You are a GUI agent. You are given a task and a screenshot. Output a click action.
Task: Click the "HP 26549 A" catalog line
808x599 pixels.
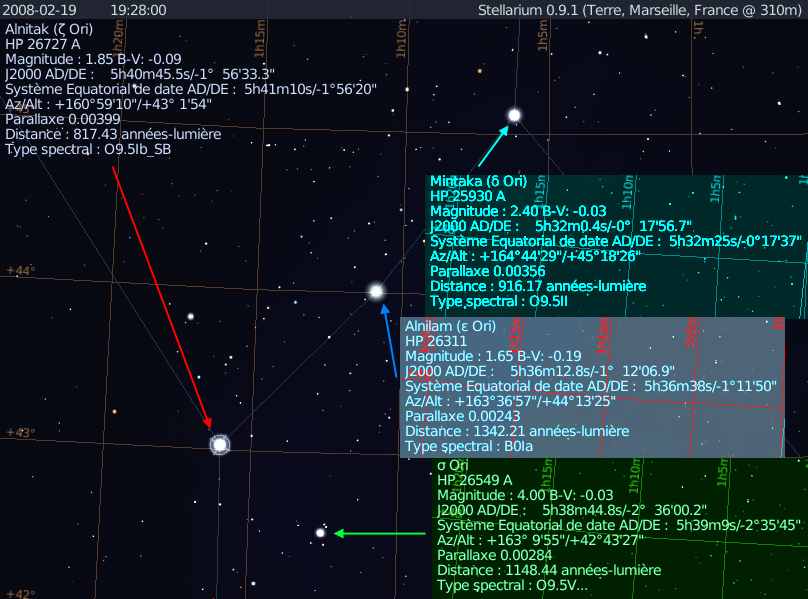point(475,480)
